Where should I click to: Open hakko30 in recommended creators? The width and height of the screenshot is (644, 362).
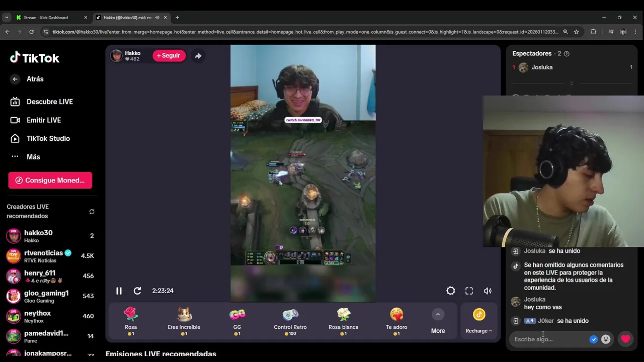coord(50,236)
